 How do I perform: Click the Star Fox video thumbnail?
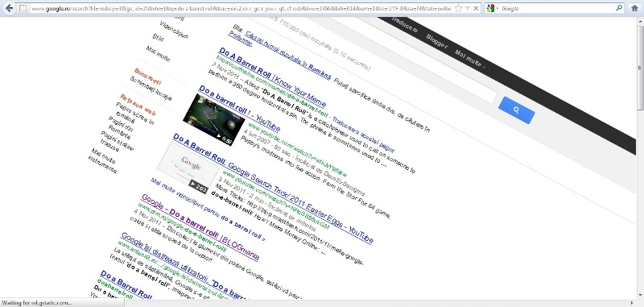click(x=213, y=119)
